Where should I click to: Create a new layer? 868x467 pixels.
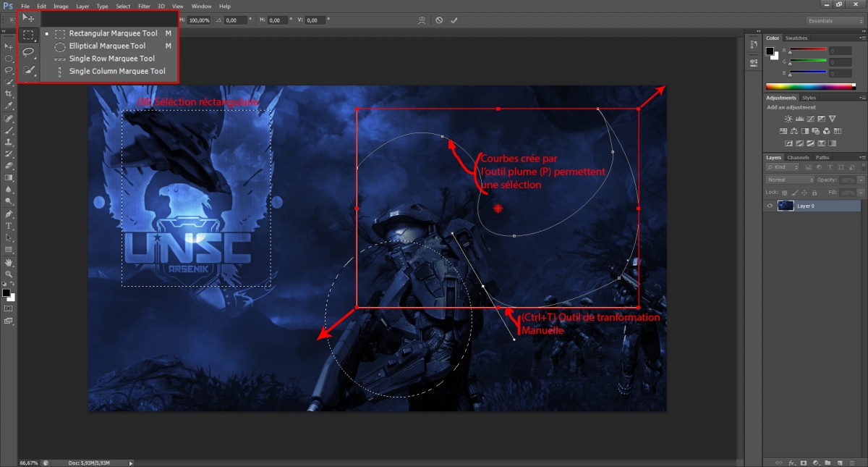(839, 461)
